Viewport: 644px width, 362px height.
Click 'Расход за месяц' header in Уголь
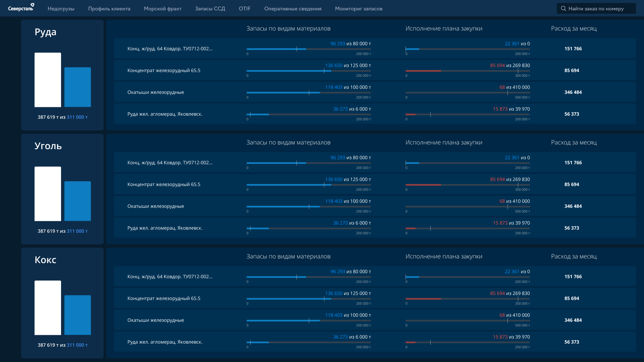click(574, 143)
